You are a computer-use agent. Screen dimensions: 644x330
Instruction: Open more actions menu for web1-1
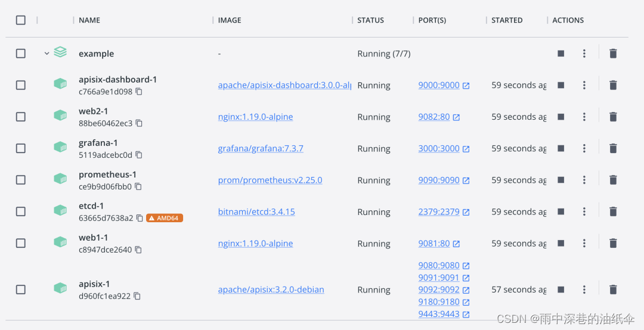584,243
